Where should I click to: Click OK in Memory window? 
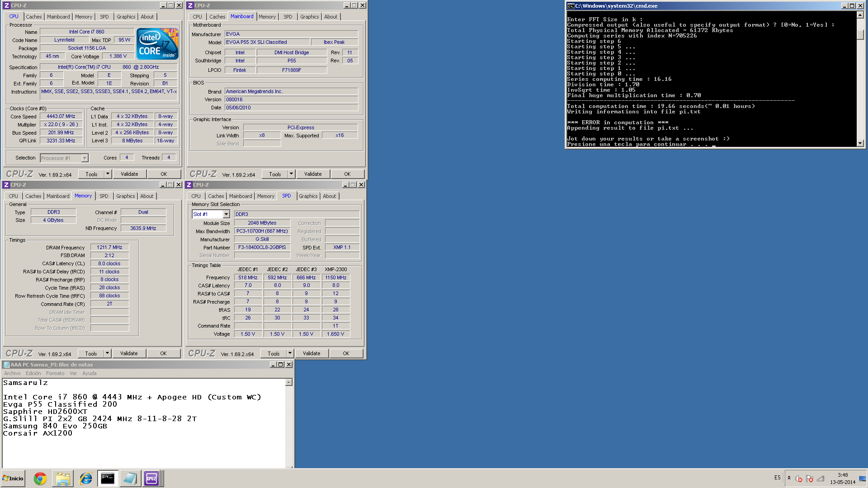point(163,353)
